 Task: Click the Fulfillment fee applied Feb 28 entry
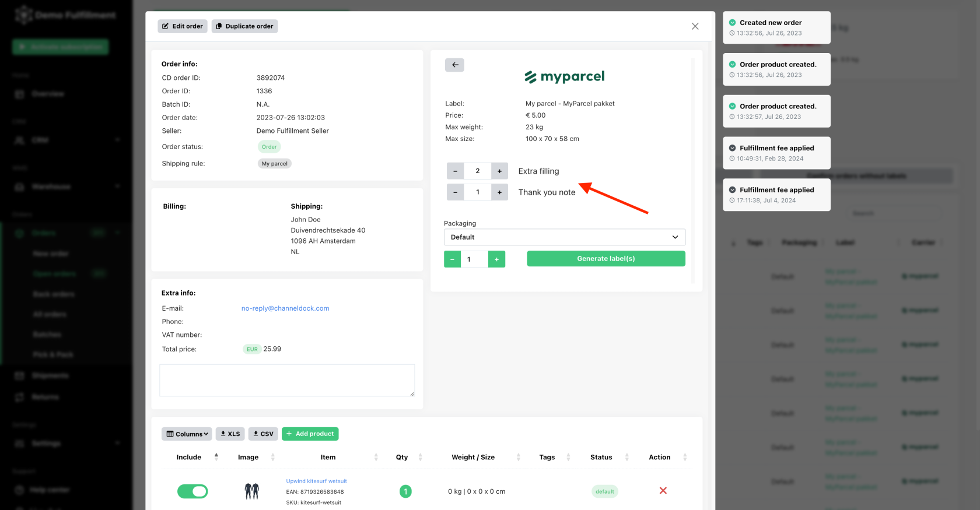[776, 153]
